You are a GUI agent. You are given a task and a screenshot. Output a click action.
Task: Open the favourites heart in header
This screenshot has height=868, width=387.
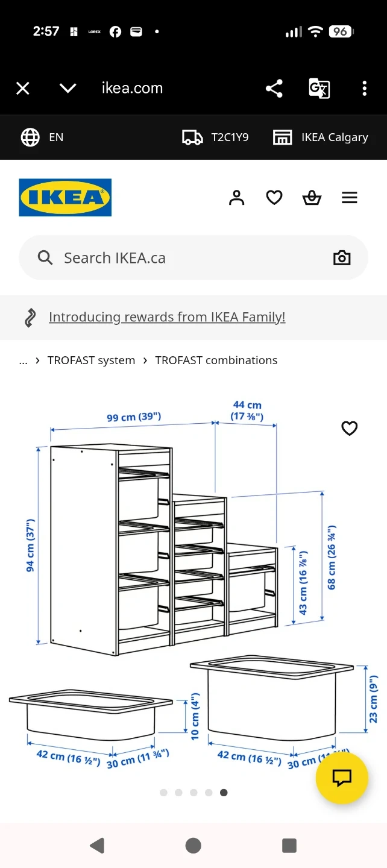click(x=274, y=198)
